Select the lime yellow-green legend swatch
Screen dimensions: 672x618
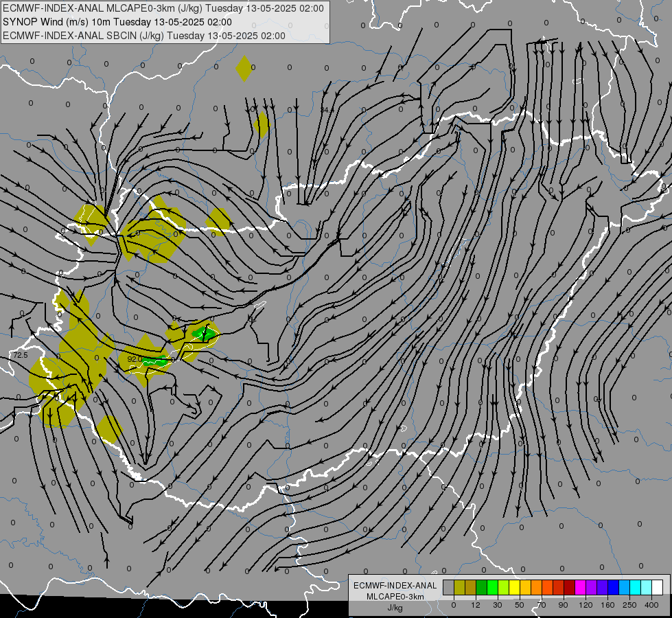(x=504, y=588)
